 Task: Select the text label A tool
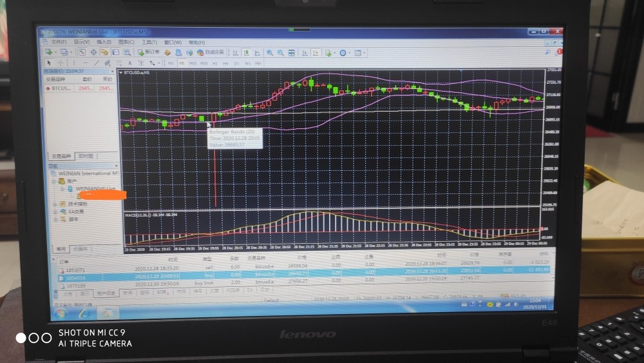point(130,63)
